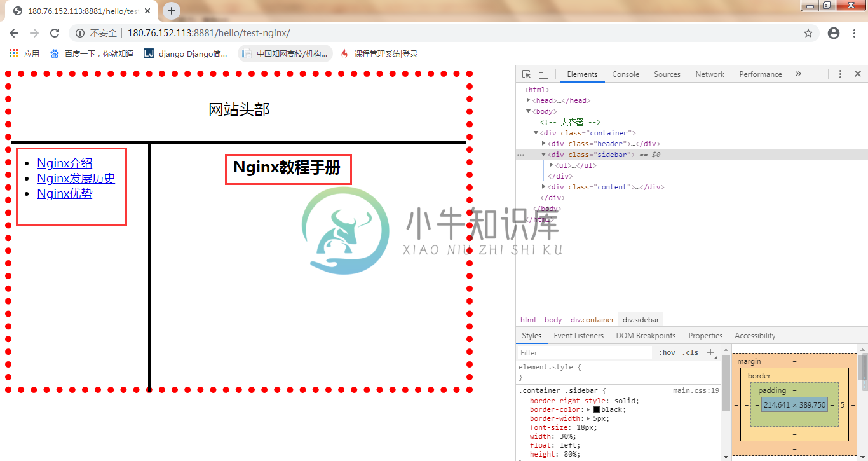Toggle the :hov element state panel

click(x=667, y=352)
